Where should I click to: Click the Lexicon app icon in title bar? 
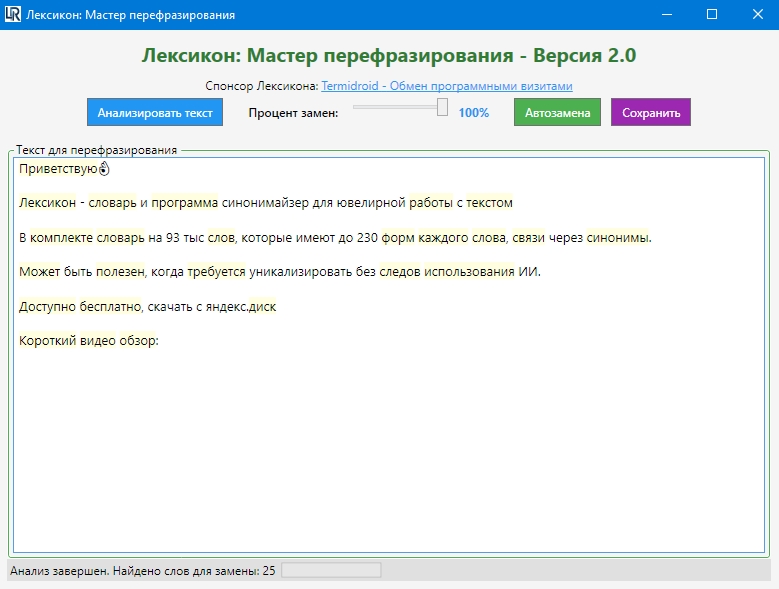(13, 15)
